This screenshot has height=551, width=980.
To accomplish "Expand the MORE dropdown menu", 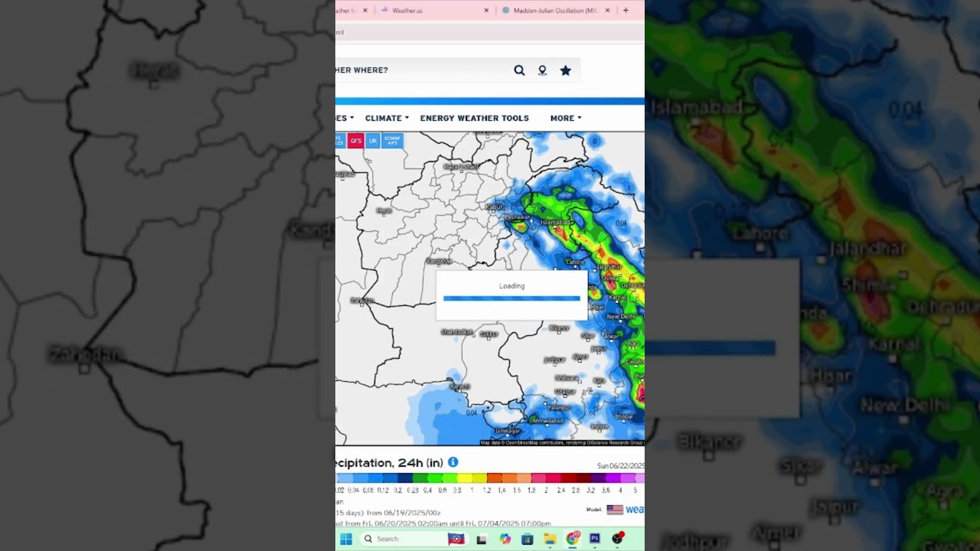I will tap(566, 118).
